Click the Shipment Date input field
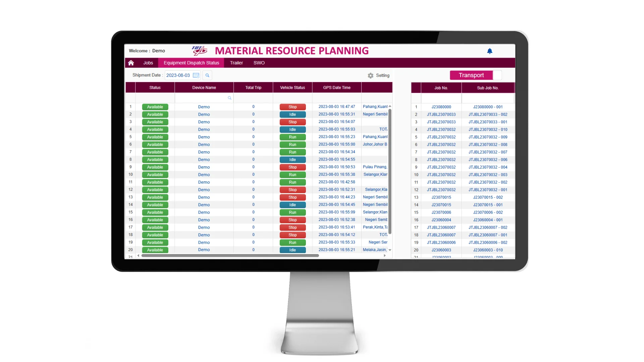 pyautogui.click(x=178, y=75)
